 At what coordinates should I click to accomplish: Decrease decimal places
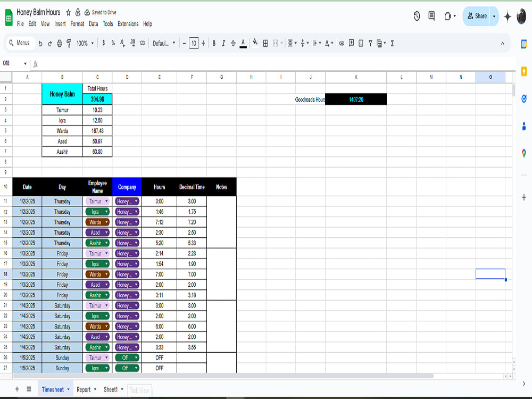[x=122, y=43]
